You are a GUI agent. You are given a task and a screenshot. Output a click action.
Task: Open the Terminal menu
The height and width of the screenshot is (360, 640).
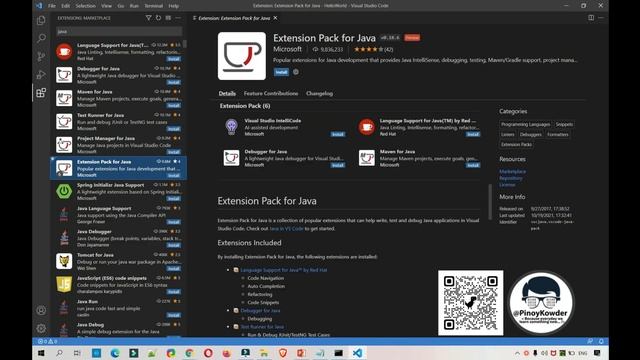pos(153,6)
